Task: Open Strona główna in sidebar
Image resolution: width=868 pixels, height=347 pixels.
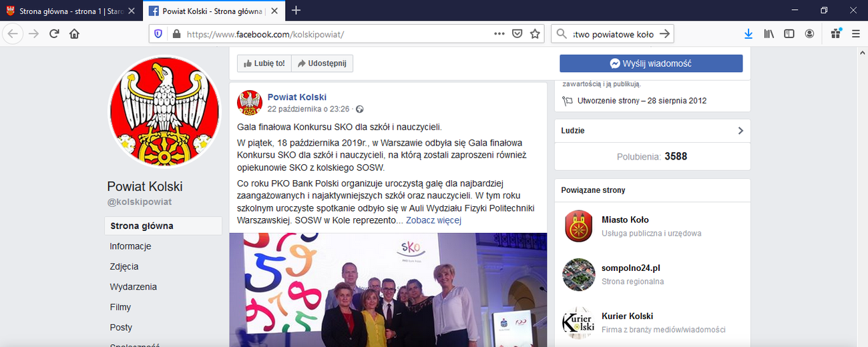Action: pyautogui.click(x=163, y=226)
